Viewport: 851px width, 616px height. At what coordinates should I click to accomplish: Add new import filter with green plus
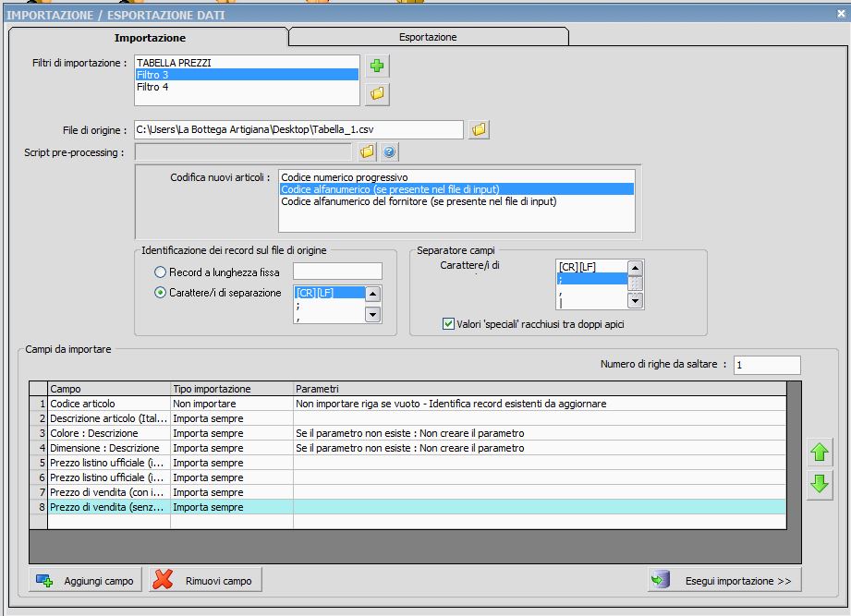coord(377,66)
